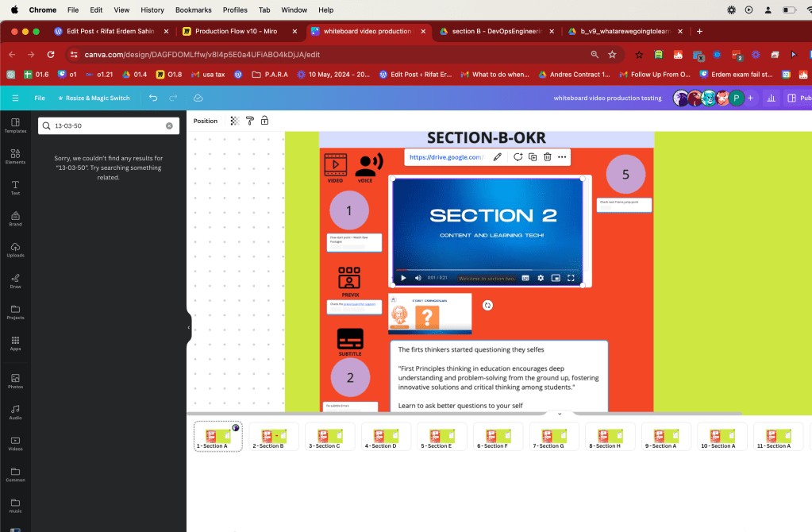The height and width of the screenshot is (532, 812).
Task: Play the Section 2 video
Action: tap(403, 278)
